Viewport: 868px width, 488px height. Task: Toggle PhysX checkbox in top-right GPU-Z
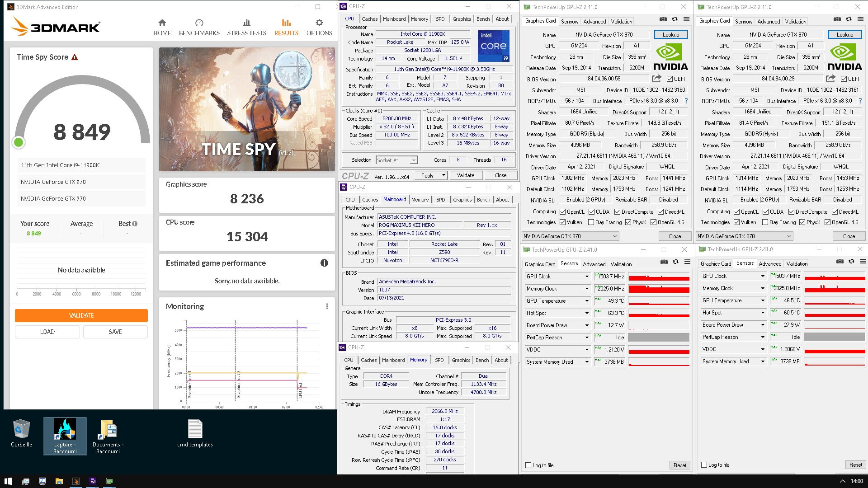[802, 222]
